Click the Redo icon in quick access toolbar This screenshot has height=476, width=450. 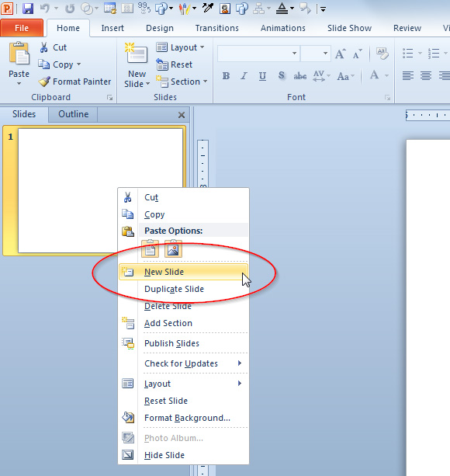pyautogui.click(x=70, y=9)
